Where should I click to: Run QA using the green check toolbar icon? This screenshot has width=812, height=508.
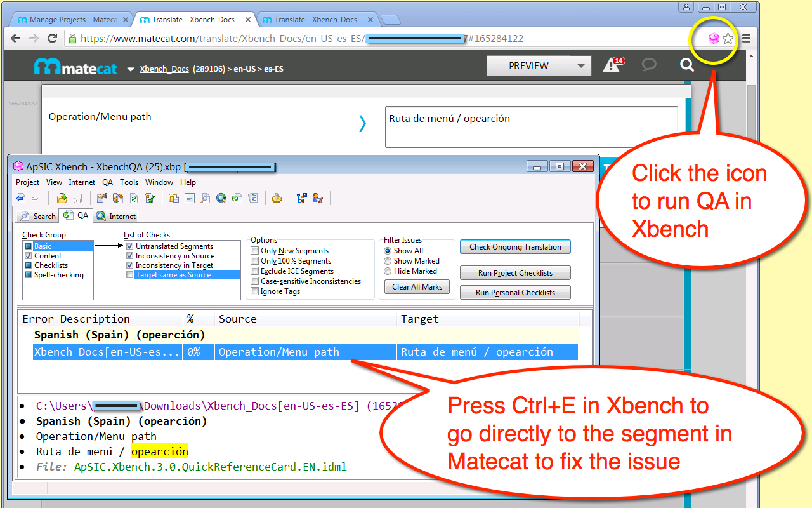click(237, 197)
